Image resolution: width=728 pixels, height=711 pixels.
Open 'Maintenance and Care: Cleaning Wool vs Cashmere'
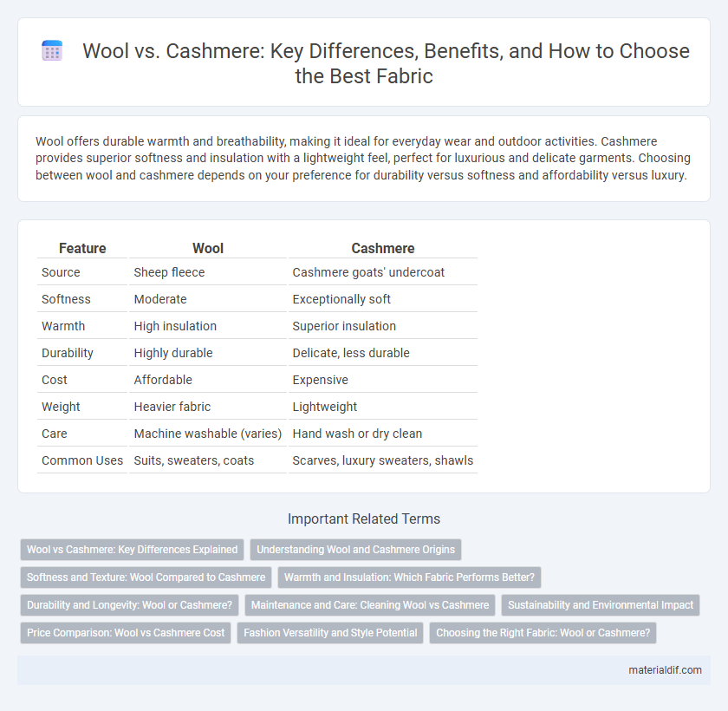tap(370, 605)
